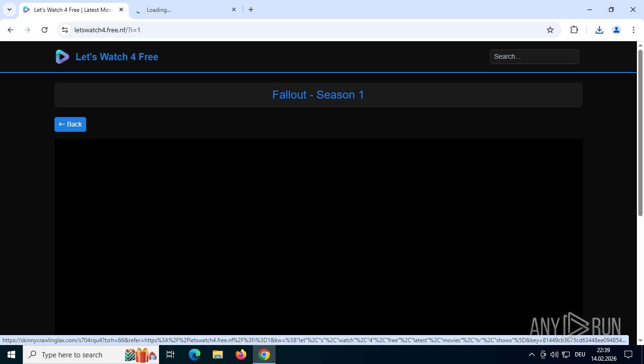Click the black video player area

pos(318,237)
